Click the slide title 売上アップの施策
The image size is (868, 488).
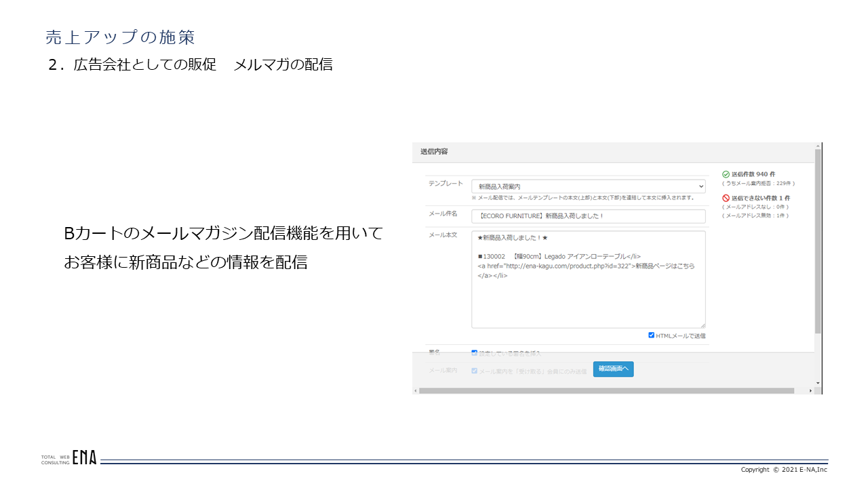[x=120, y=37]
